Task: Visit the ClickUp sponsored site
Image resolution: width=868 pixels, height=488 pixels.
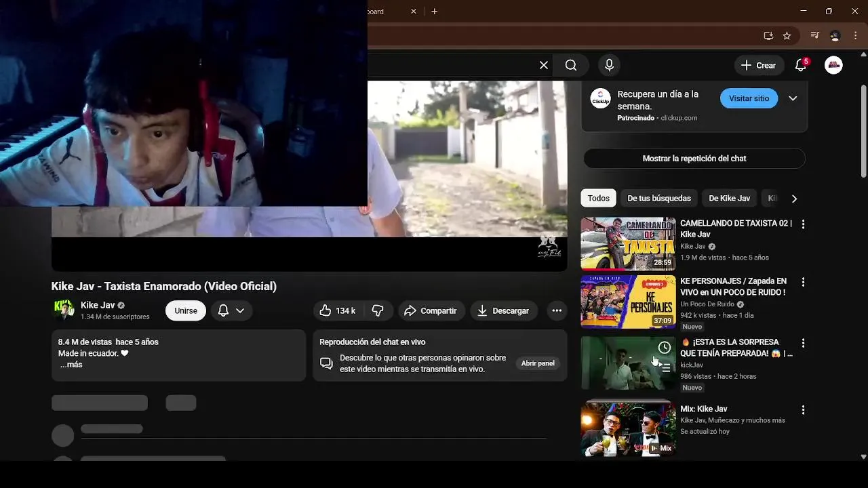Action: pos(749,98)
